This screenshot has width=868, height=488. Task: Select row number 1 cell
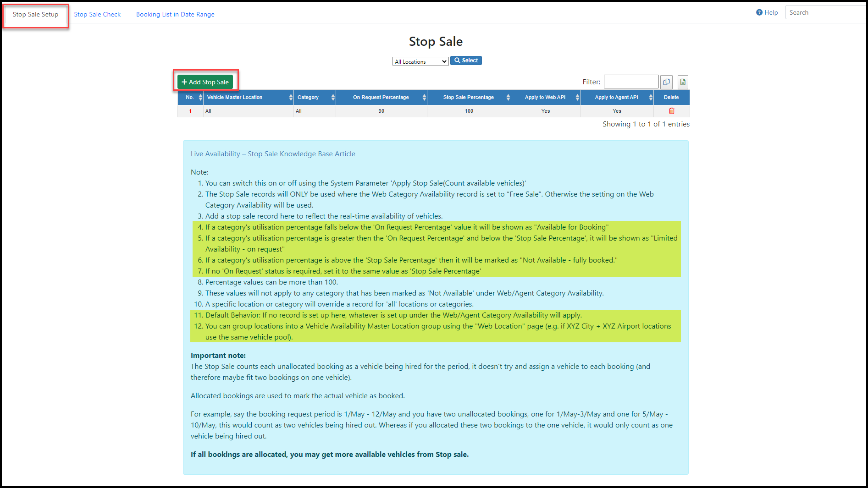coord(190,111)
